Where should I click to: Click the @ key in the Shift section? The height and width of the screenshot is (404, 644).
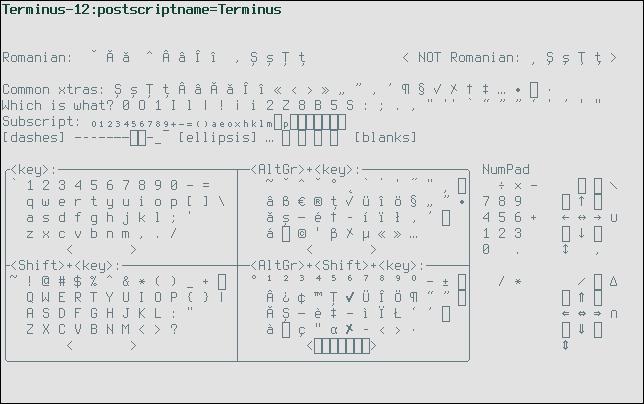click(x=46, y=282)
